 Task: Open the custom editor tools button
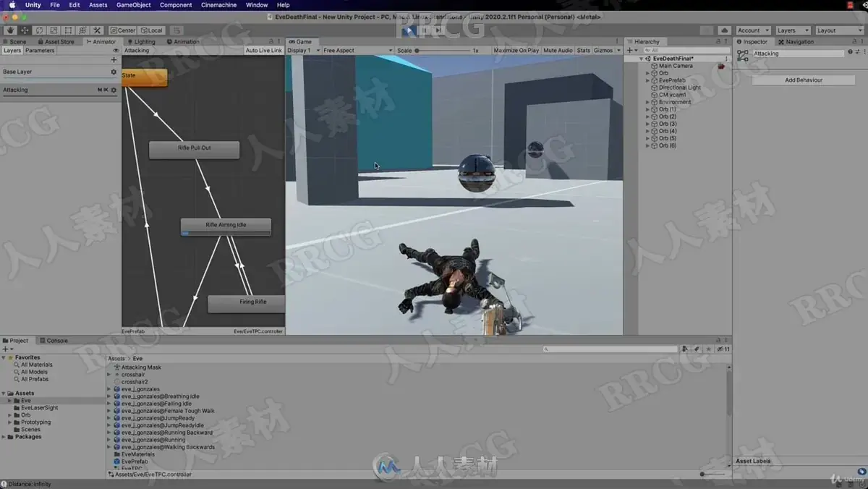coord(97,30)
